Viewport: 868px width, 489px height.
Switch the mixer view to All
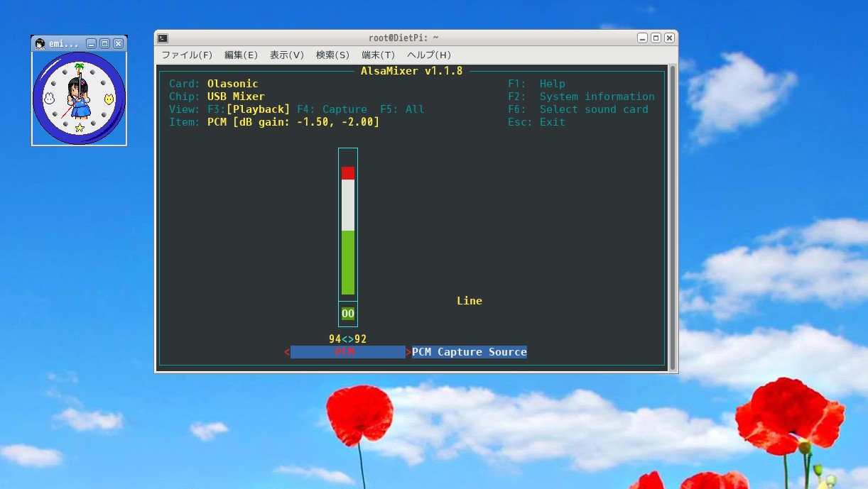coord(402,109)
